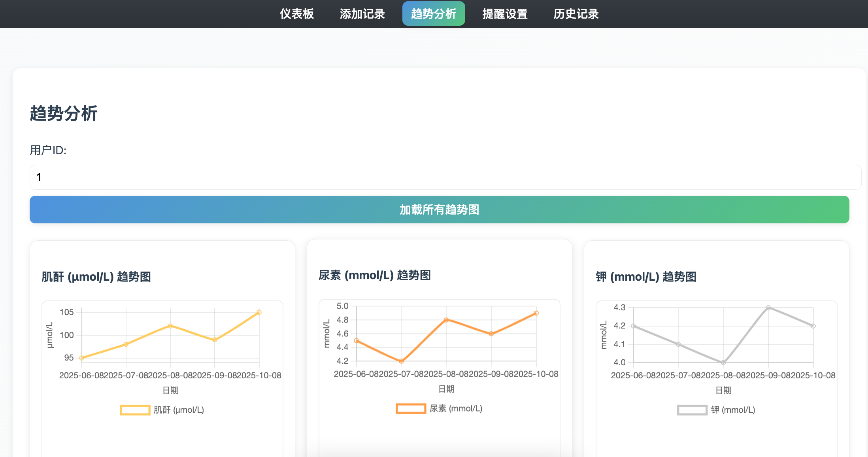Screen dimensions: 868x457
Task: Focus the 用户ID input field
Action: pyautogui.click(x=445, y=177)
